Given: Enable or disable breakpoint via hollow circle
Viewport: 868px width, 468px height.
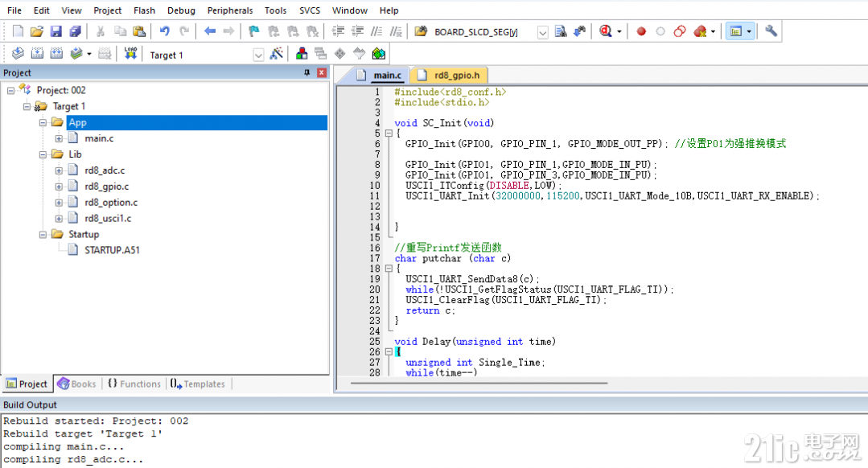Looking at the screenshot, I should coord(660,31).
